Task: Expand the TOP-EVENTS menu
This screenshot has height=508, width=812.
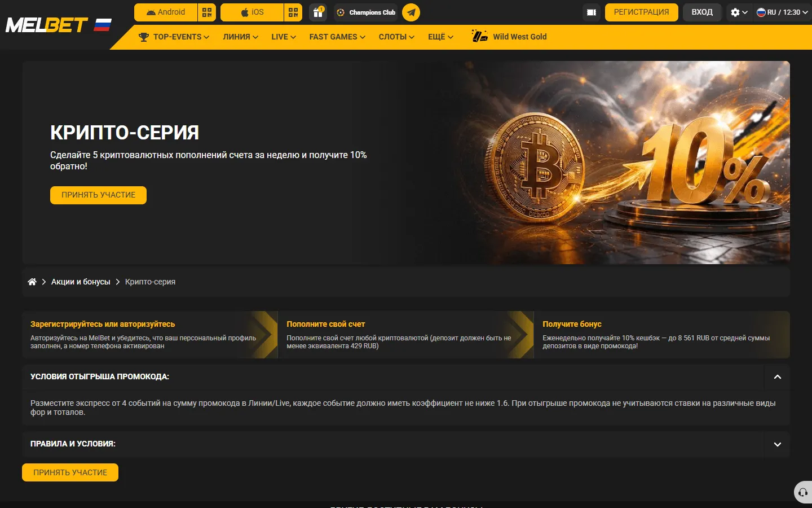Action: [x=174, y=37]
